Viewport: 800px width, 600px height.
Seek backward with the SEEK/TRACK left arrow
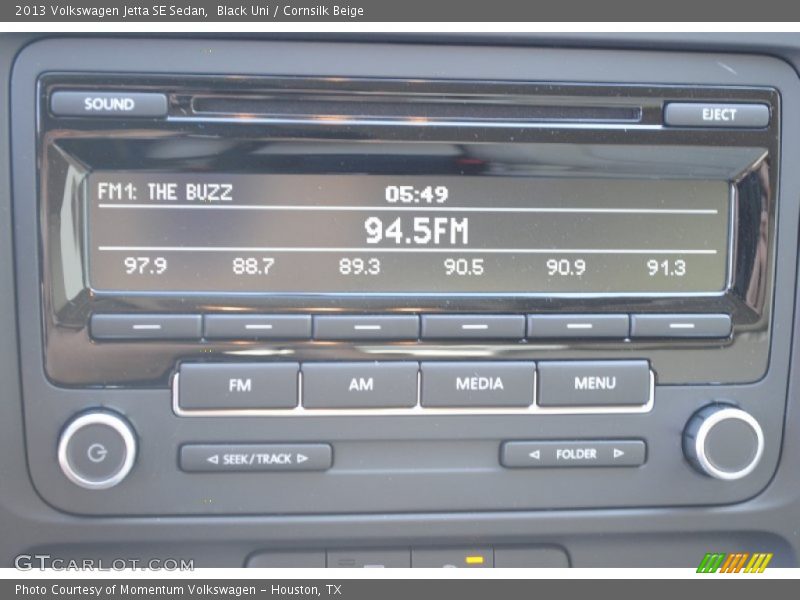coord(213,459)
